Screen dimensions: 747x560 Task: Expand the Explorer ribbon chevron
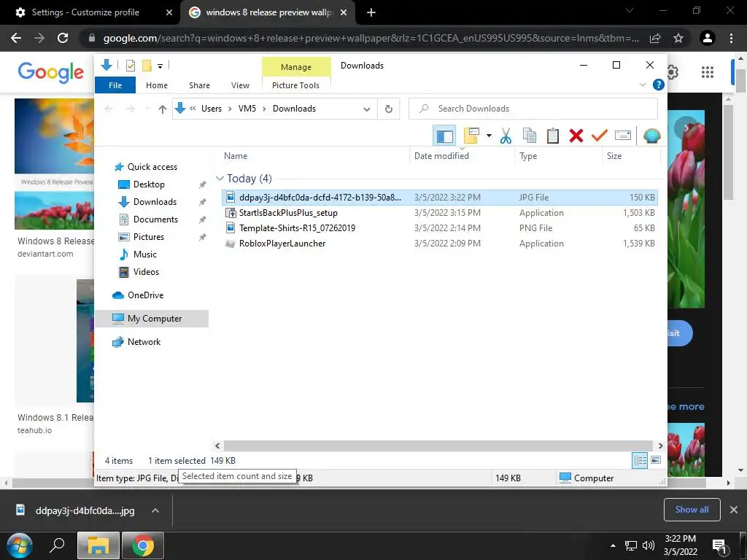click(642, 85)
